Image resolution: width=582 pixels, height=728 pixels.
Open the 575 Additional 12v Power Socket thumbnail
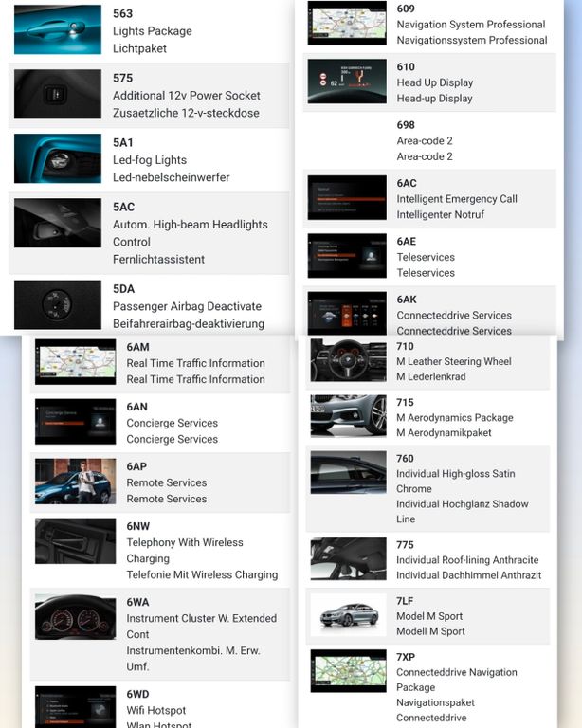[58, 94]
